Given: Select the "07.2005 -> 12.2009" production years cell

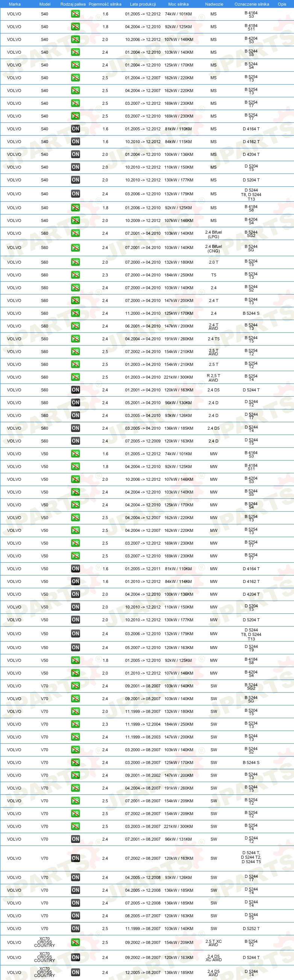Looking at the screenshot, I should (143, 441).
